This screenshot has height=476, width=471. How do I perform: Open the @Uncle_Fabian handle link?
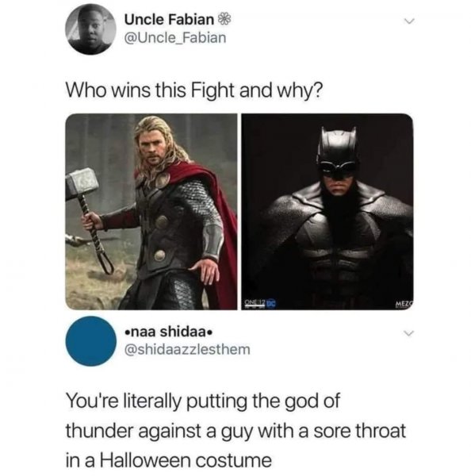175,37
